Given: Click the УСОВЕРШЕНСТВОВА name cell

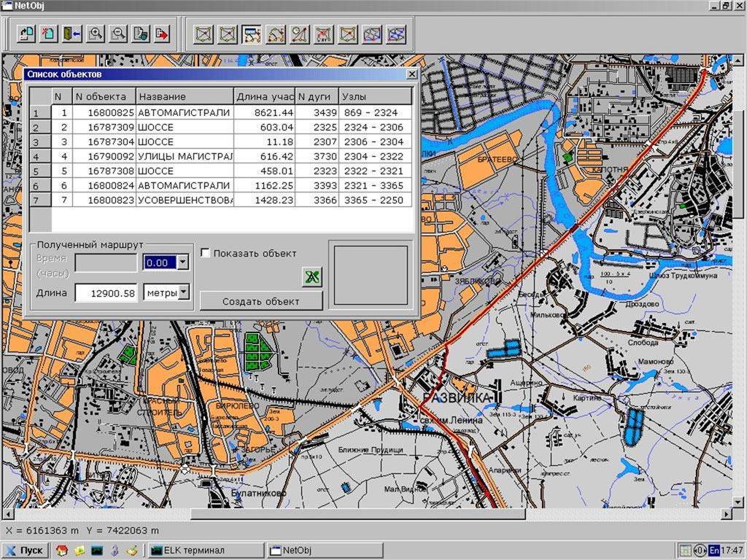Looking at the screenshot, I should (x=185, y=200).
